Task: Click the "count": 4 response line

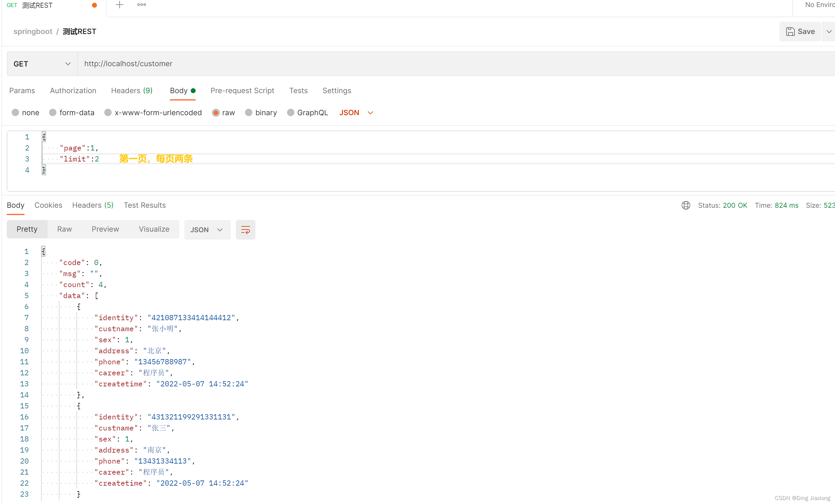Action: pyautogui.click(x=83, y=285)
